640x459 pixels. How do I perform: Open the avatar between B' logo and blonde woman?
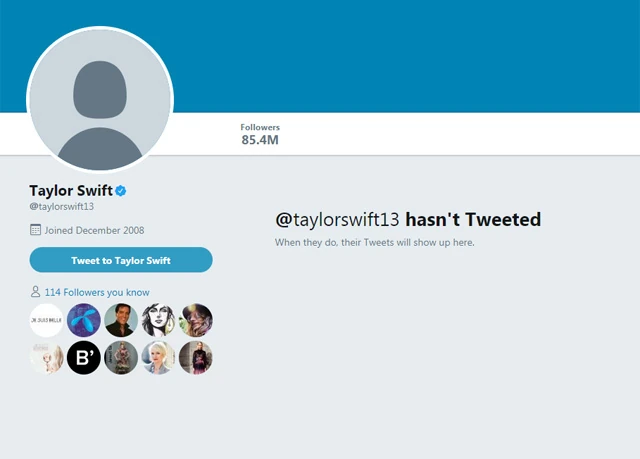point(121,357)
